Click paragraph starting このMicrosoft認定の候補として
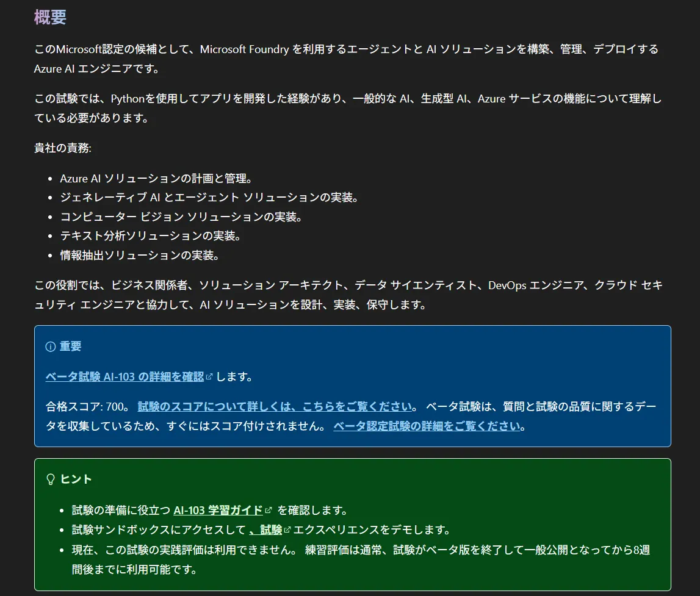The width and height of the screenshot is (700, 596). [347, 59]
